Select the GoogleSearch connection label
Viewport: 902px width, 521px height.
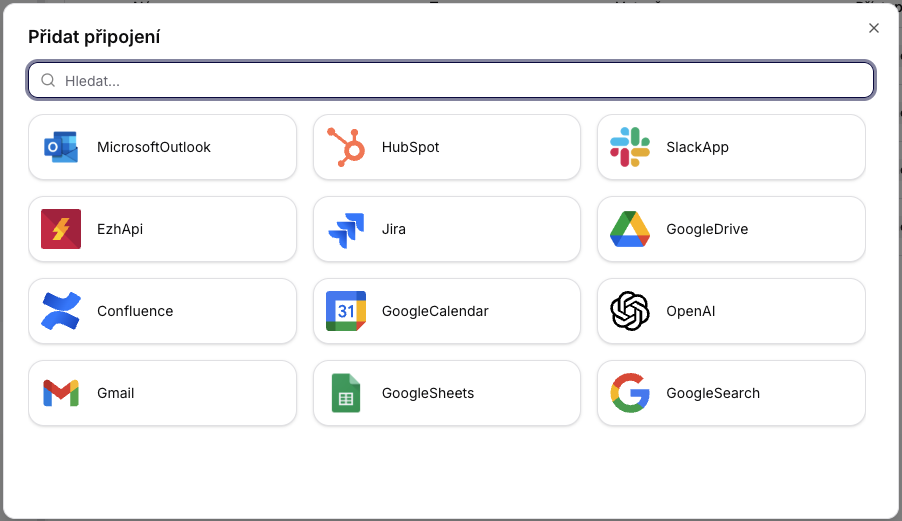point(713,393)
